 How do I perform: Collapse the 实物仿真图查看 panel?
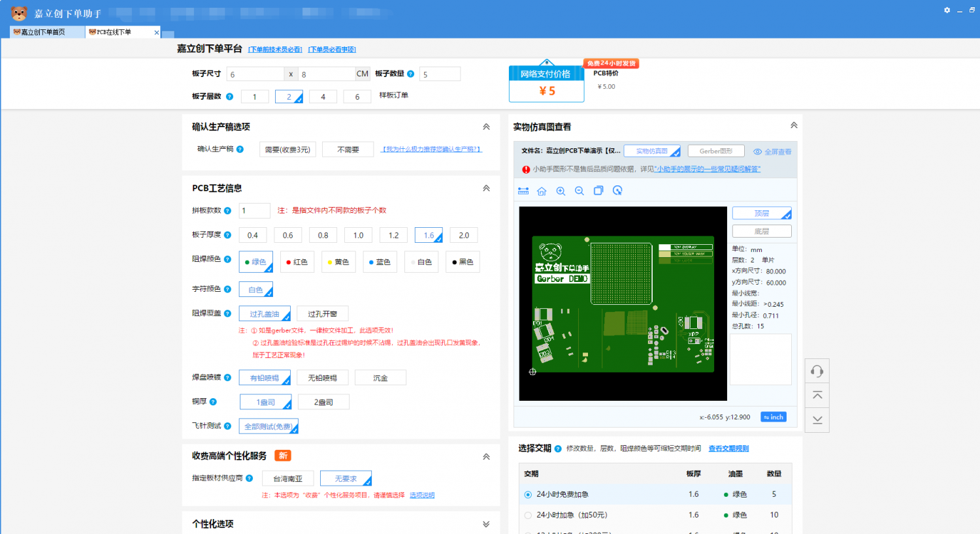coord(794,125)
